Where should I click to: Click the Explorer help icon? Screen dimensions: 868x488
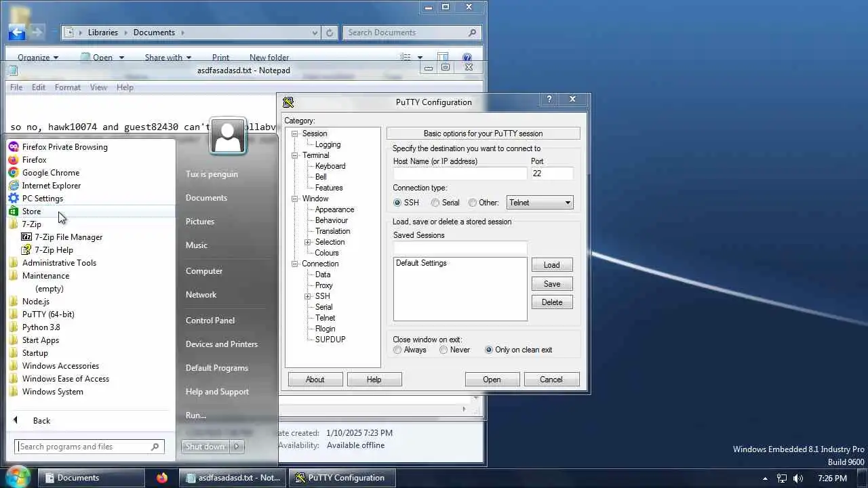467,58
